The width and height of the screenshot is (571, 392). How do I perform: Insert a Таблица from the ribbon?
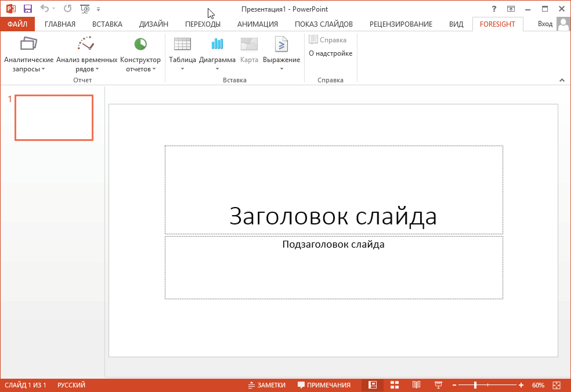click(x=182, y=44)
